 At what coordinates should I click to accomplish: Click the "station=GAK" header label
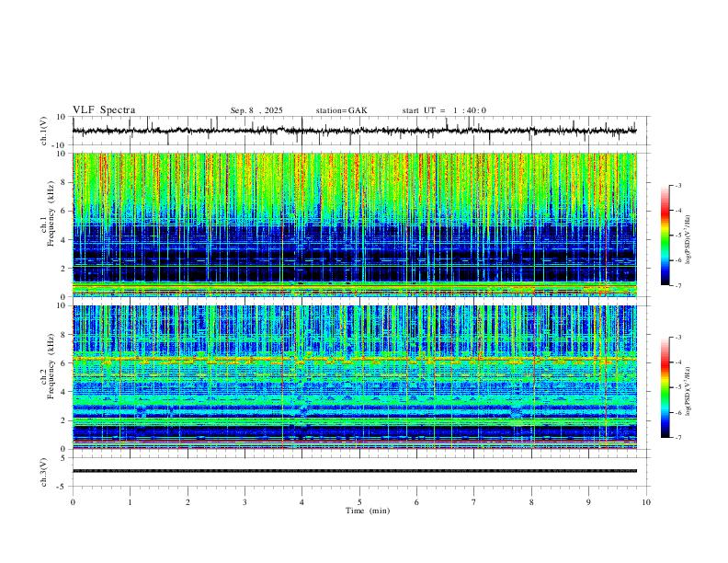tap(341, 110)
